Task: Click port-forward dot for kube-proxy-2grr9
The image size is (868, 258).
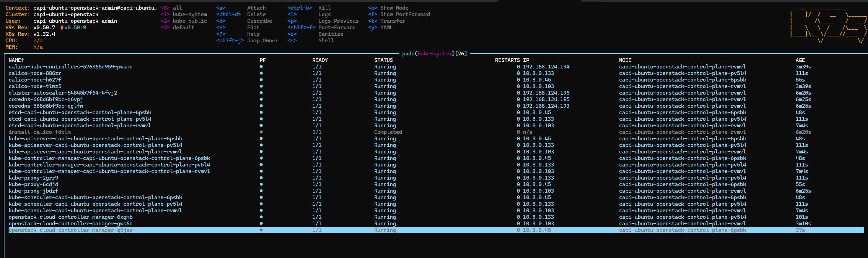Action: (x=261, y=178)
